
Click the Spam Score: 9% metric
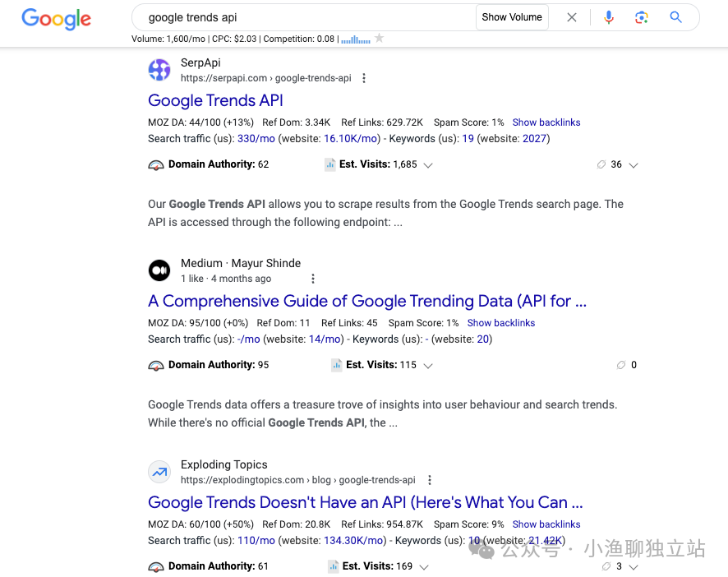pyautogui.click(x=469, y=524)
